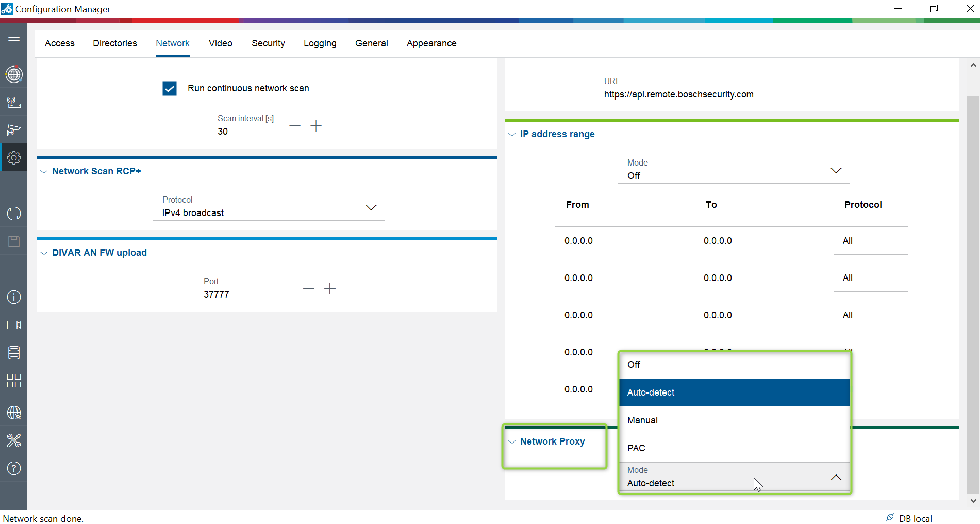Click the URL input field
This screenshot has height=524, width=980.
coord(734,94)
